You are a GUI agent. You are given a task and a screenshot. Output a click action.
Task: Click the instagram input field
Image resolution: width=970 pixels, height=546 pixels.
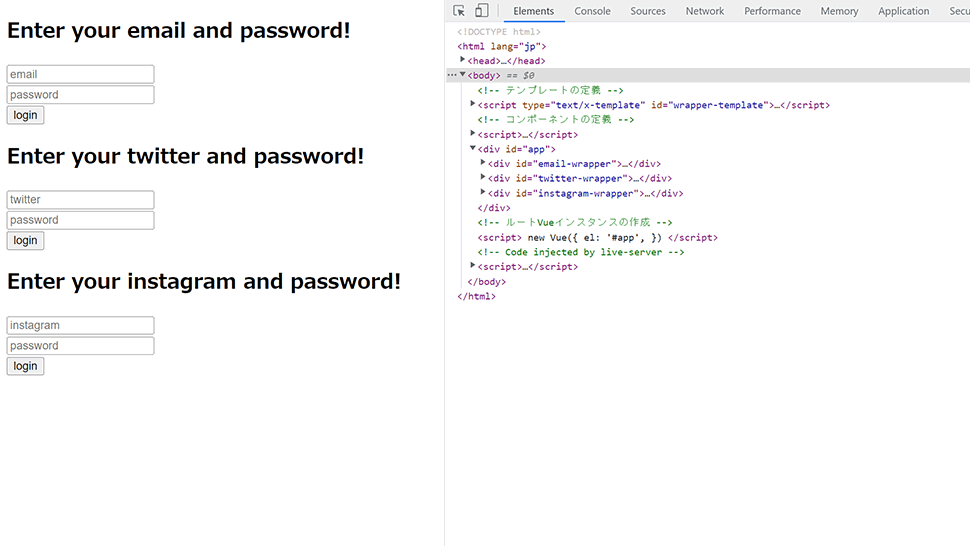80,325
